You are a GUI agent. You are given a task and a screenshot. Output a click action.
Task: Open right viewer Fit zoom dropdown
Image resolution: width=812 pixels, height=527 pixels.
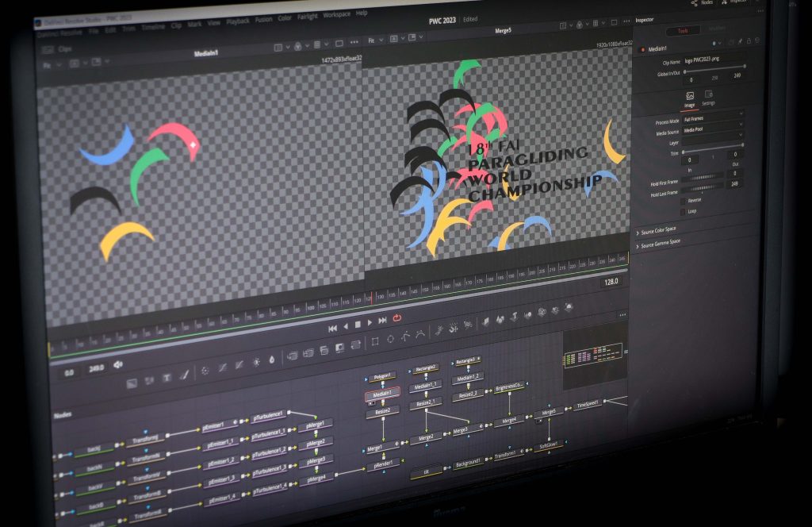[x=375, y=40]
